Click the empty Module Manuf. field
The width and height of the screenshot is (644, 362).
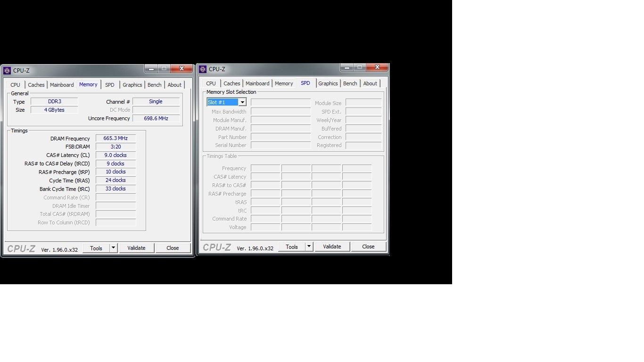pyautogui.click(x=281, y=120)
